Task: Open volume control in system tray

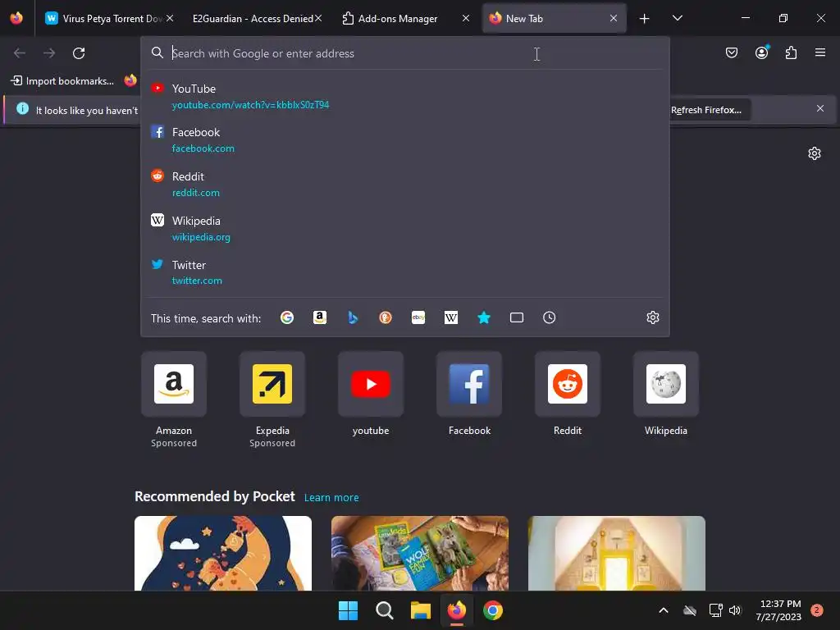Action: pos(735,610)
